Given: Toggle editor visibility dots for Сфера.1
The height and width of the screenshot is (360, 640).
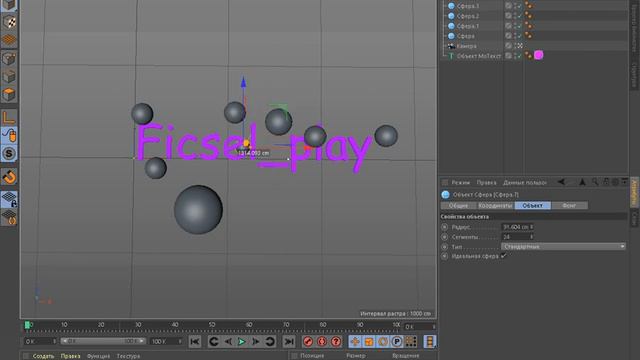Looking at the screenshot, I should coord(516,26).
